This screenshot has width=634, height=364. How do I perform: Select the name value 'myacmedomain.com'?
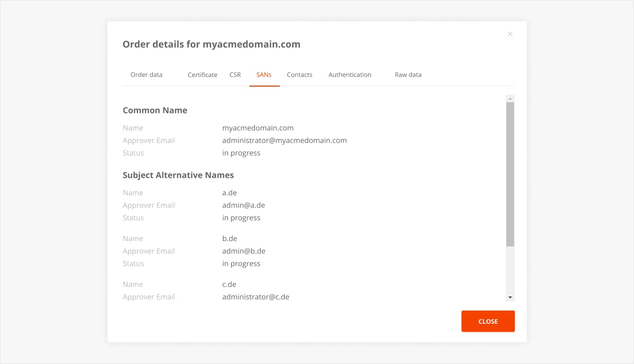pos(258,128)
